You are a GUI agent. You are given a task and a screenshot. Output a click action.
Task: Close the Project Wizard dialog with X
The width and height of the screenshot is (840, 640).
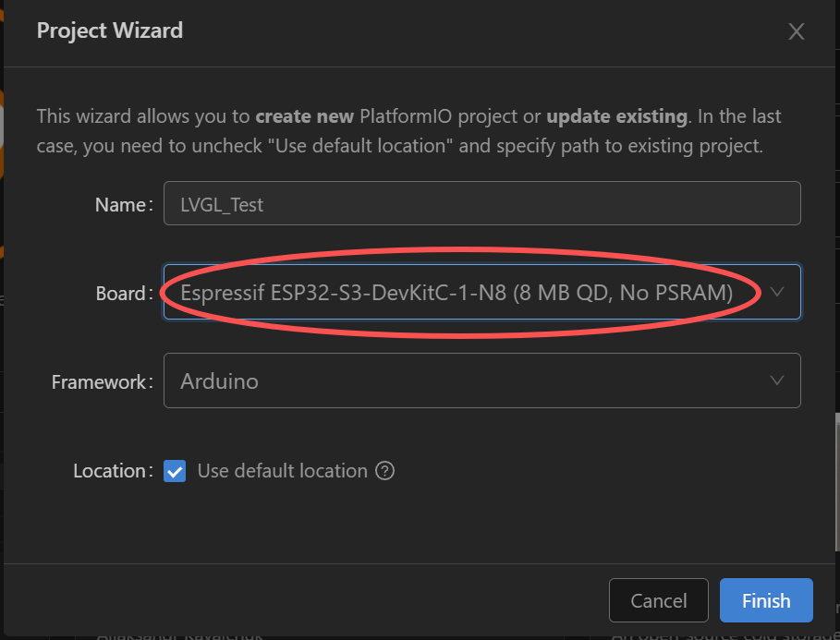[x=796, y=31]
